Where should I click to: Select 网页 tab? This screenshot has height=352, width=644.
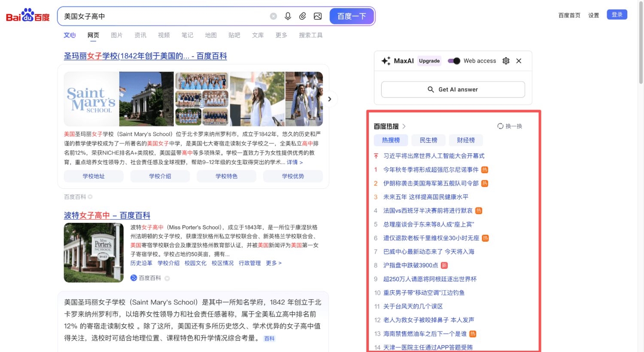point(93,35)
